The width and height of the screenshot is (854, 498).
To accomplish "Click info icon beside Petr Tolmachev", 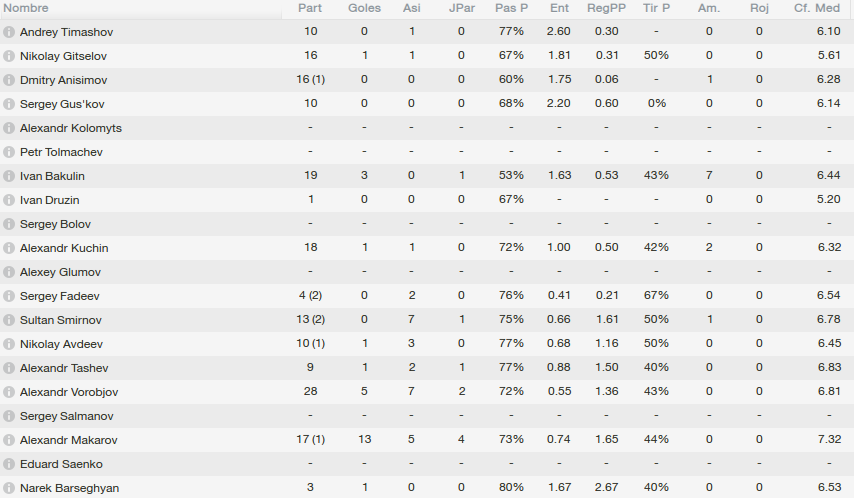I will pyautogui.click(x=9, y=152).
